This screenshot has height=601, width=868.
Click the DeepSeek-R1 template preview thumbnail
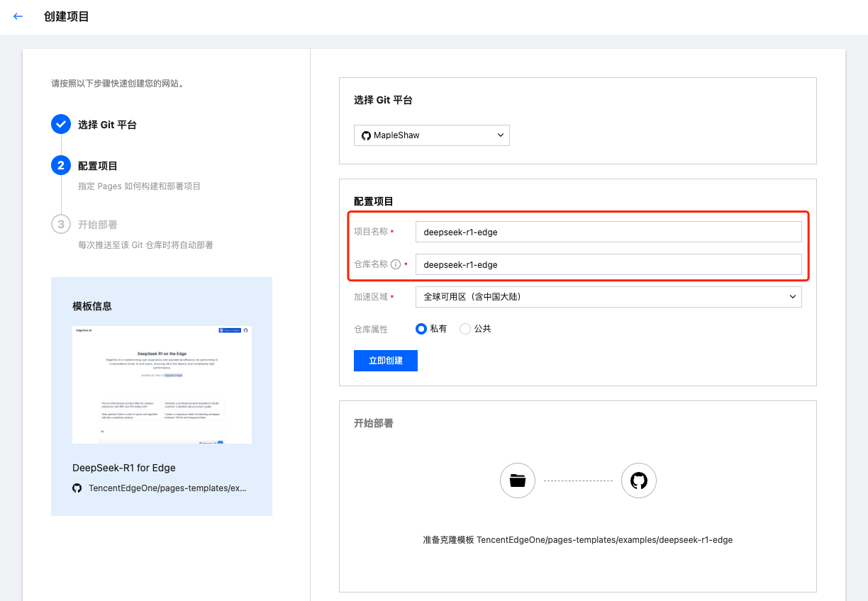click(x=162, y=385)
